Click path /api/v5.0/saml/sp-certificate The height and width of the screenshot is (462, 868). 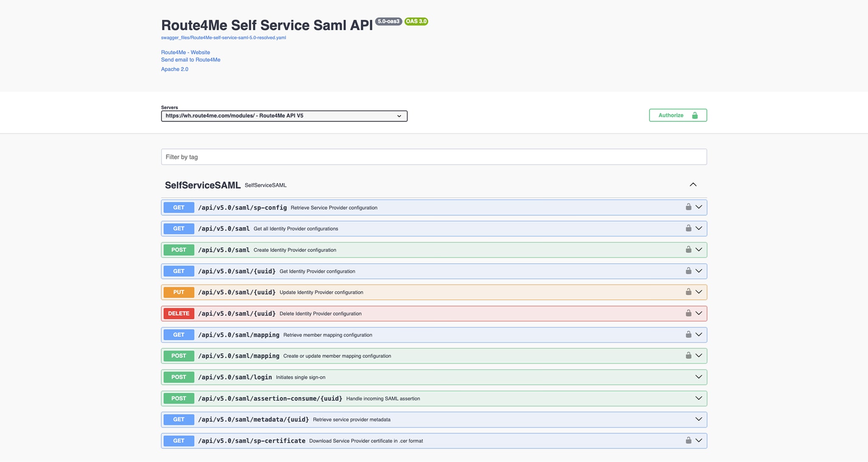252,441
